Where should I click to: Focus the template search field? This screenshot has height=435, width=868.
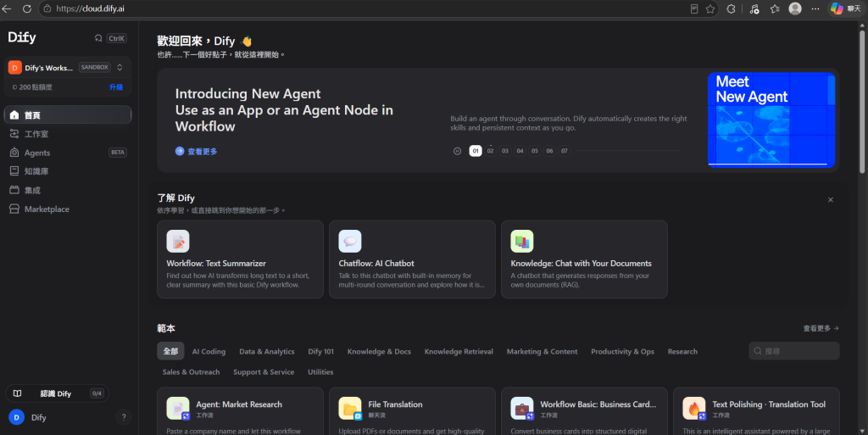[793, 351]
